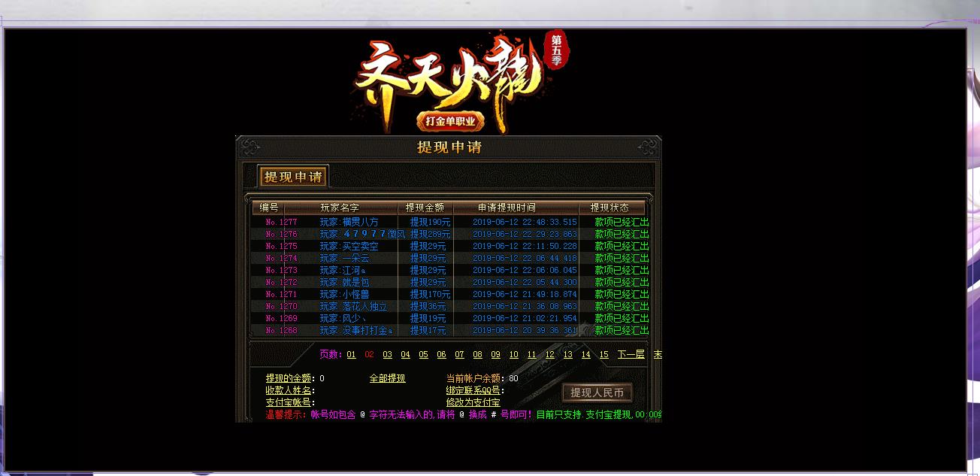Open page 03 in pagination

point(387,355)
